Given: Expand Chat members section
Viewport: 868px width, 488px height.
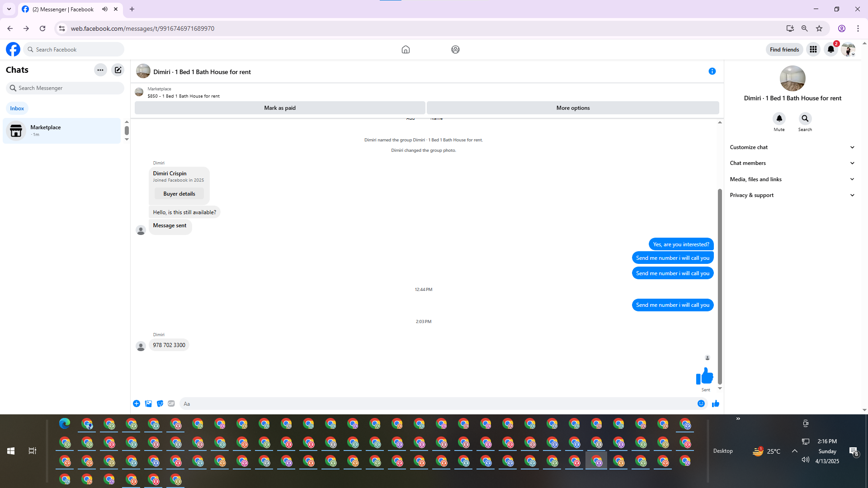Looking at the screenshot, I should coord(792,163).
